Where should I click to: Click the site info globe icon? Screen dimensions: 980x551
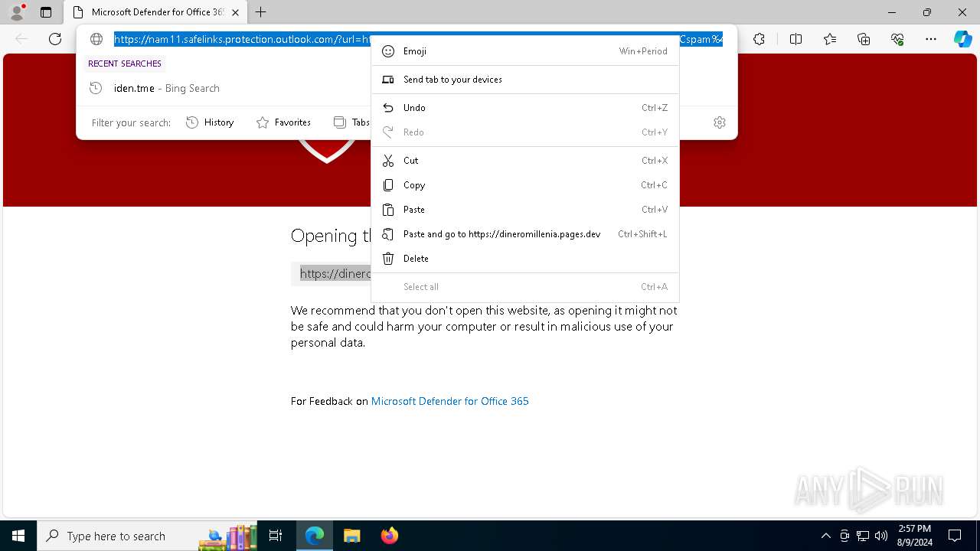(96, 39)
